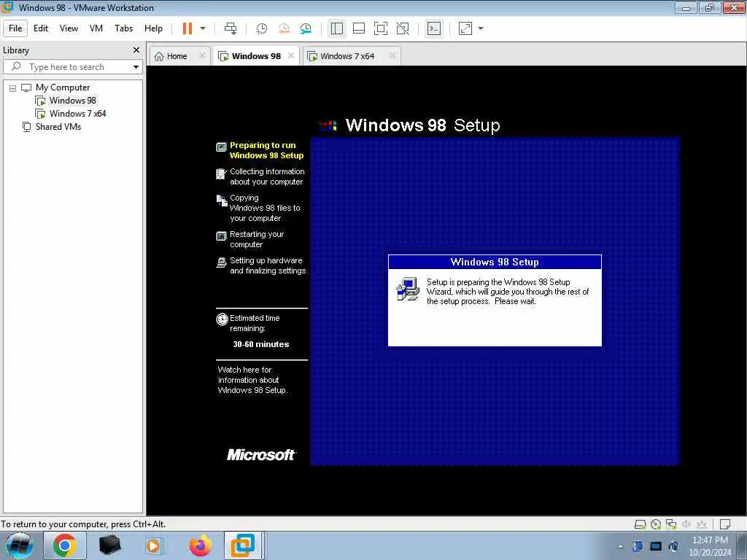Open the console view icon

(433, 28)
